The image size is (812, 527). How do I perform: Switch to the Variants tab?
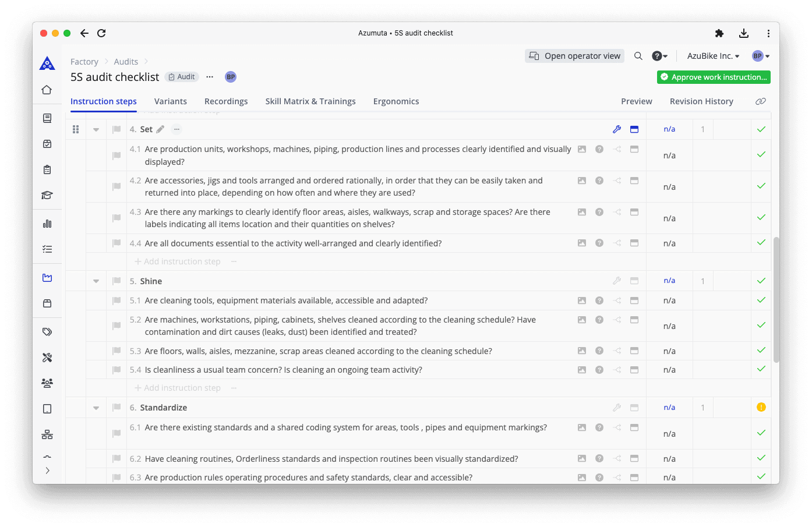170,101
